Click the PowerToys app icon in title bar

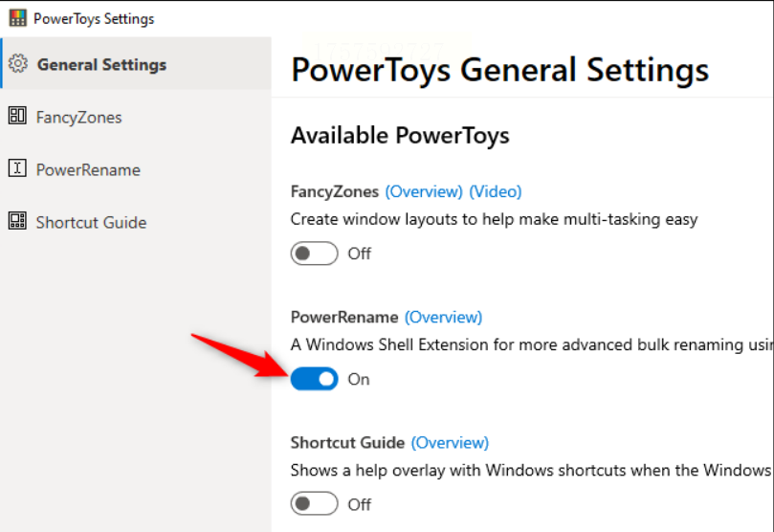18,18
